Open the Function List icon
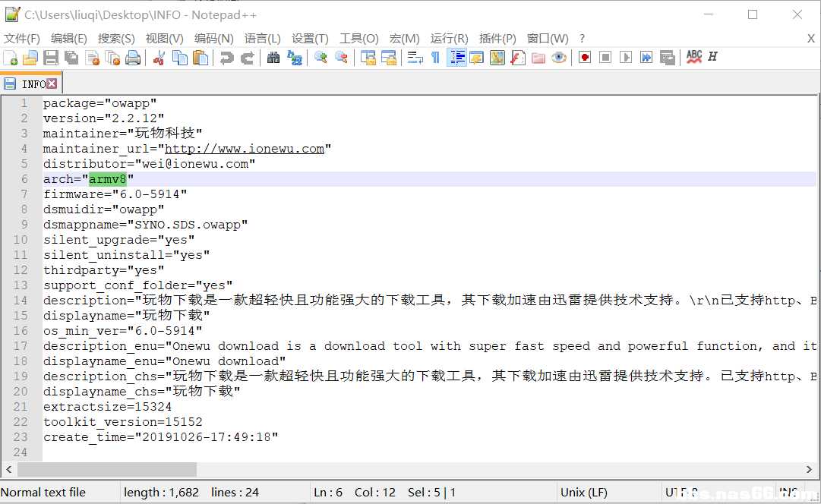The image size is (821, 504). (x=517, y=58)
